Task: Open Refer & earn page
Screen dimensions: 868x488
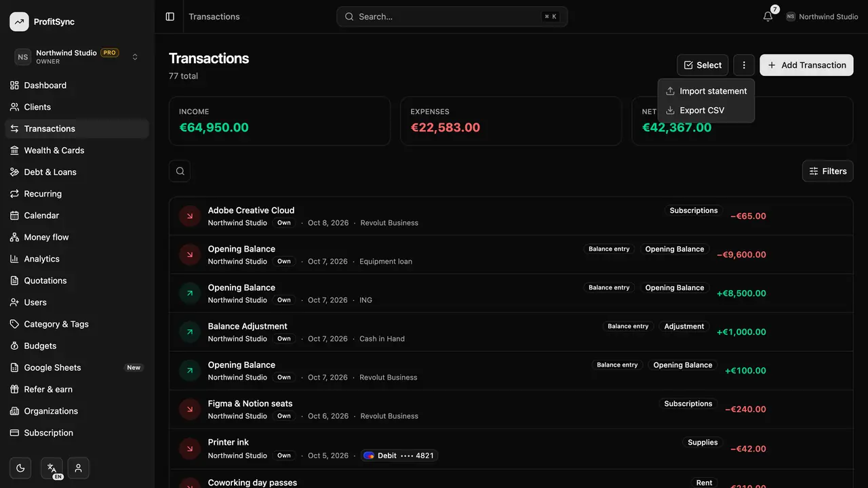Action: pos(77,389)
